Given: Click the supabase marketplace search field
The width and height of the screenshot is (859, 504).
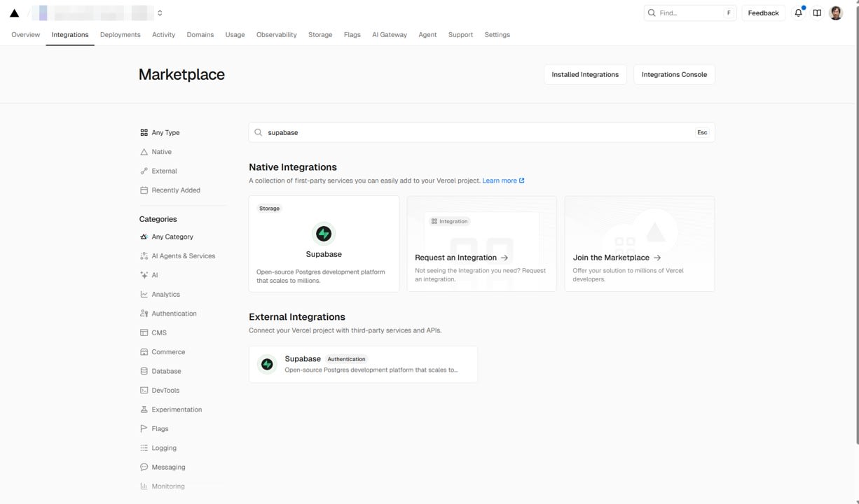Looking at the screenshot, I should click(476, 132).
